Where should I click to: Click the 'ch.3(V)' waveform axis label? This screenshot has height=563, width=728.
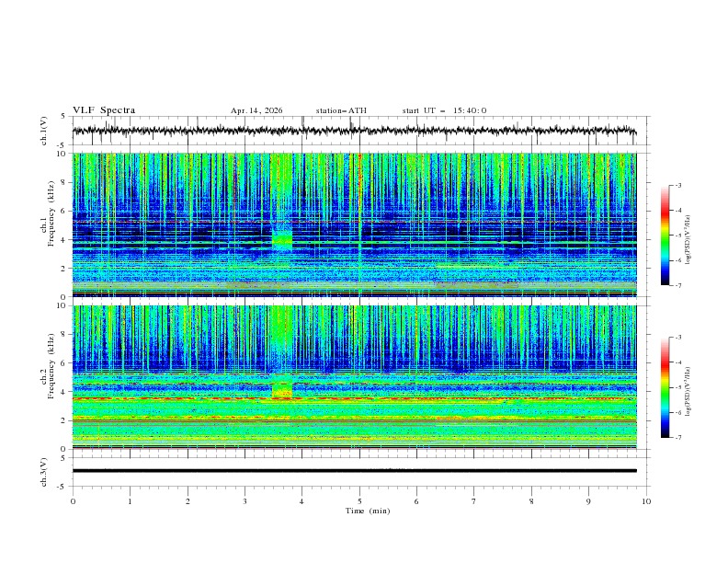44,472
